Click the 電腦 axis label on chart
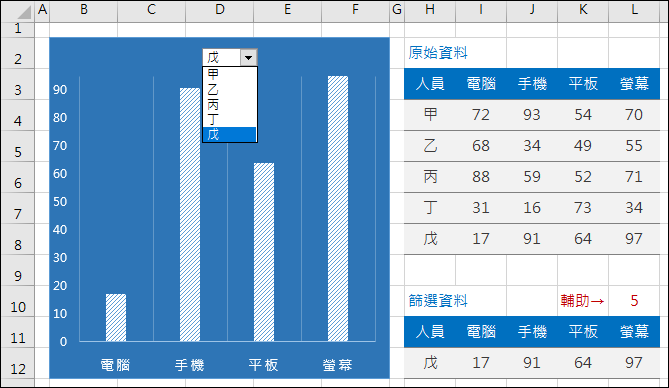 [115, 365]
